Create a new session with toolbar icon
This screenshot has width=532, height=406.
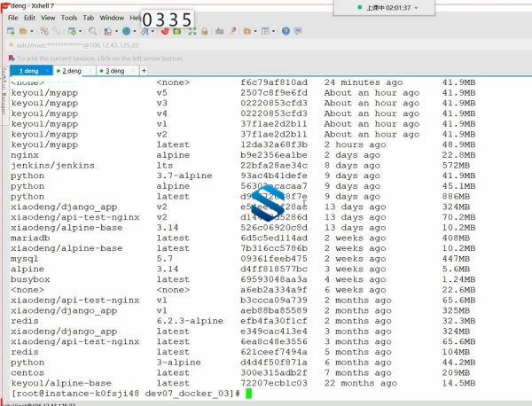coord(11,31)
